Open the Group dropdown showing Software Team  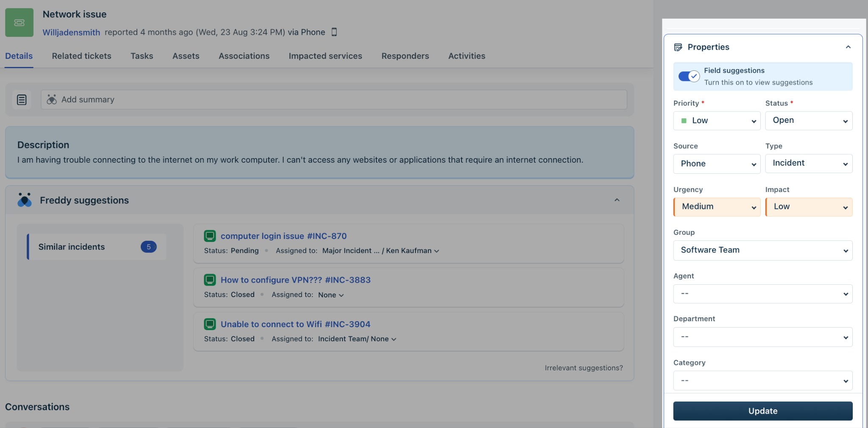[763, 250]
